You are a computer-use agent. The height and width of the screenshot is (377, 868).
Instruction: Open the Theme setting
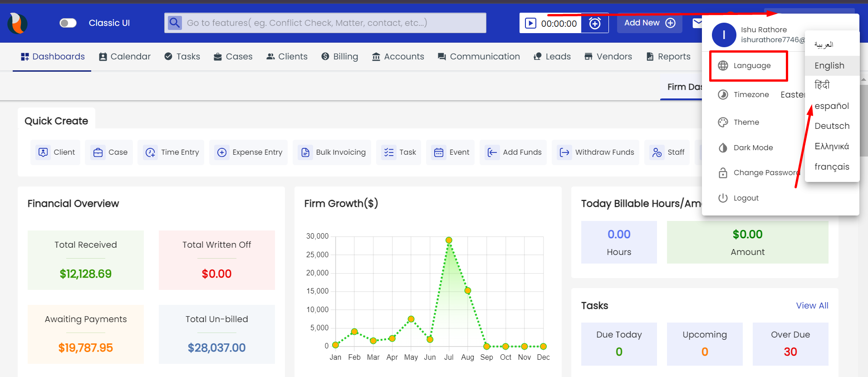[x=746, y=122]
